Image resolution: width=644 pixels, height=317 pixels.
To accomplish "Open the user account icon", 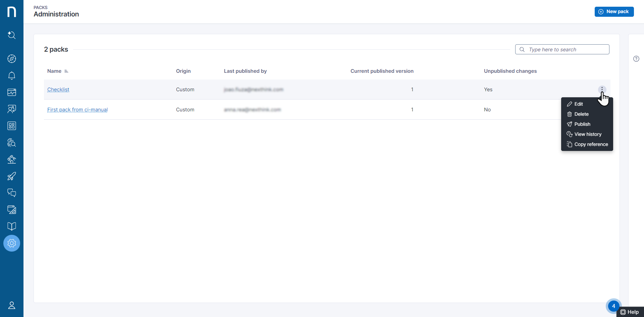I will [12, 305].
